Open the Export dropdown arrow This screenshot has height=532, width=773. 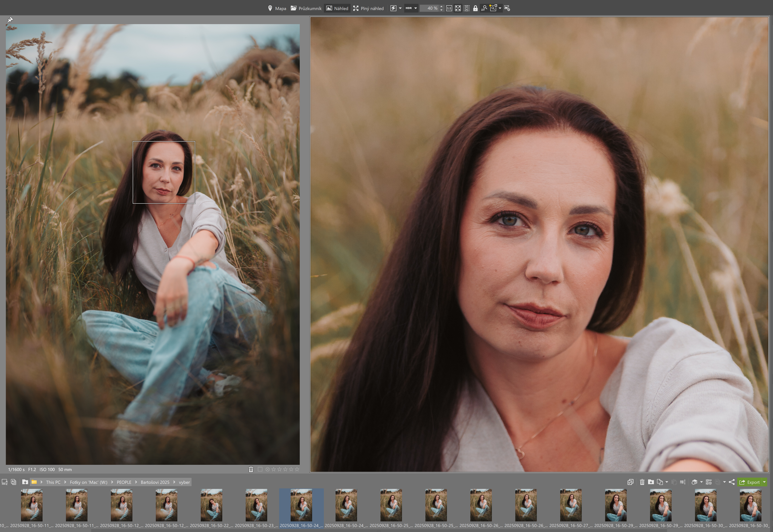tap(764, 482)
